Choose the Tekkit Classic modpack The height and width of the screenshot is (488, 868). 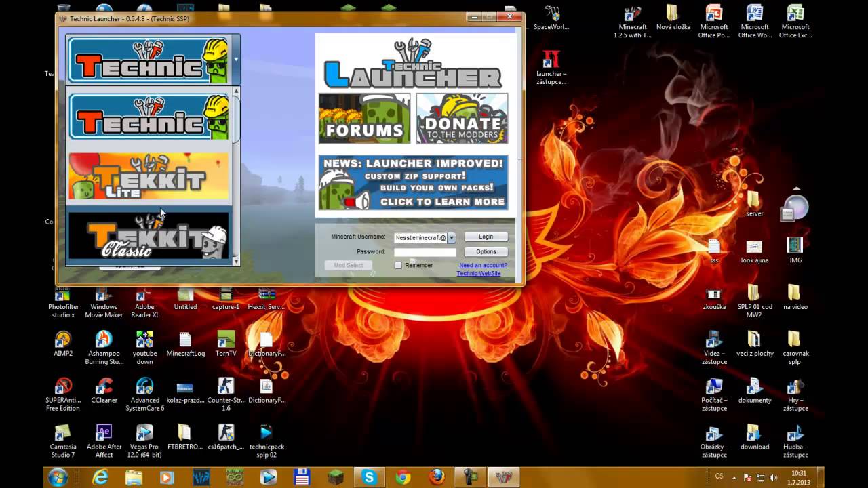click(x=149, y=235)
